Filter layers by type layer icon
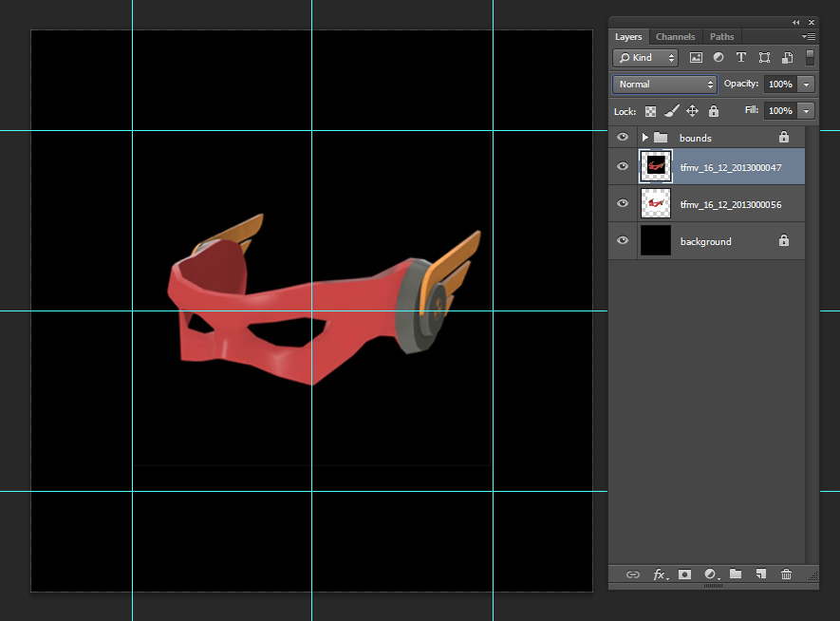Viewport: 840px width, 621px height. click(x=741, y=57)
